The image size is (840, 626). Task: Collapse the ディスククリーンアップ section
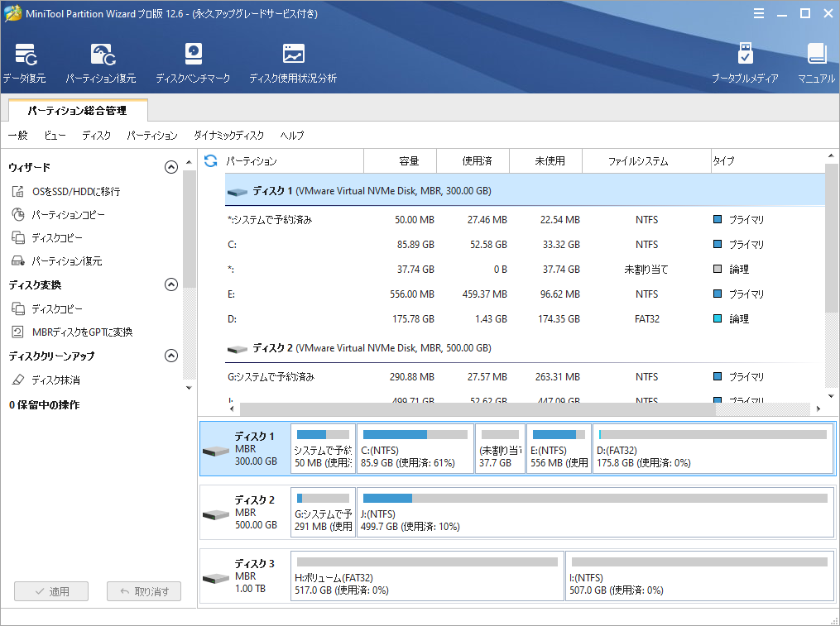[170, 356]
